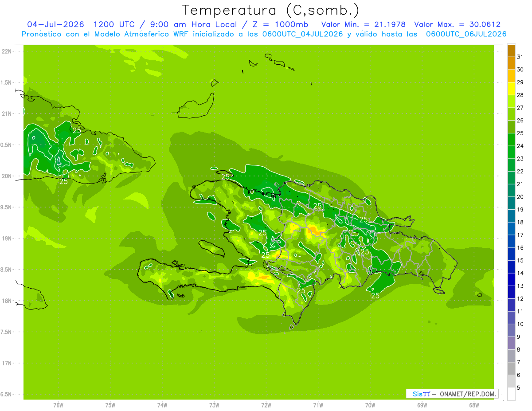The width and height of the screenshot is (532, 411).
Task: Click the 22N latitude axis label
Action: click(8, 51)
